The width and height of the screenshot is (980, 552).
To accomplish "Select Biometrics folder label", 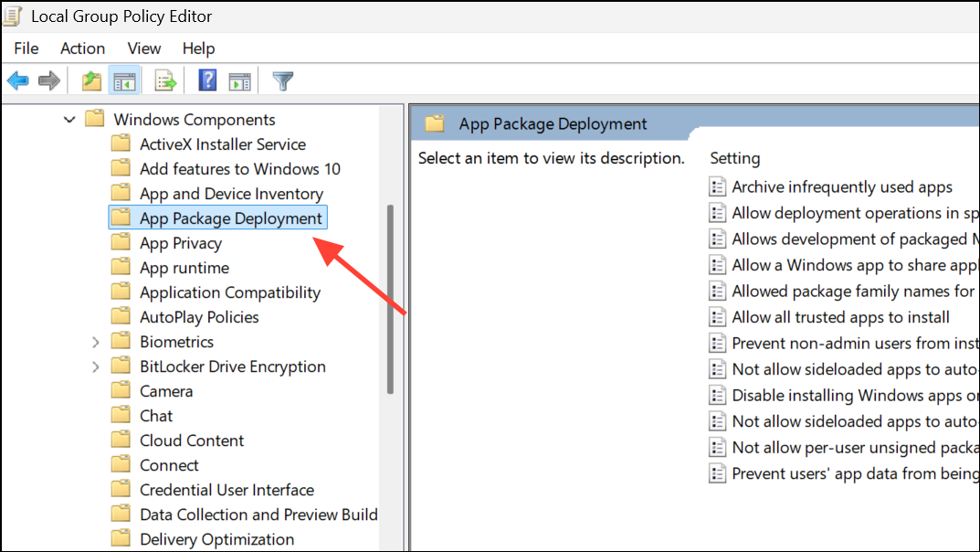I will tap(177, 342).
